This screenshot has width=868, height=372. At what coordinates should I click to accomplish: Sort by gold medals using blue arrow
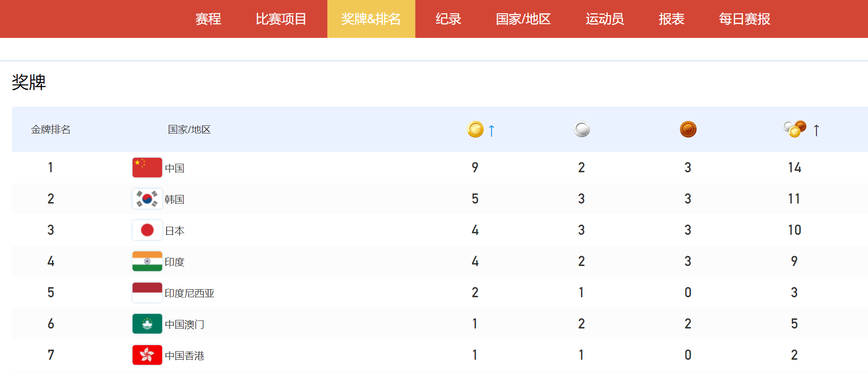(x=491, y=130)
